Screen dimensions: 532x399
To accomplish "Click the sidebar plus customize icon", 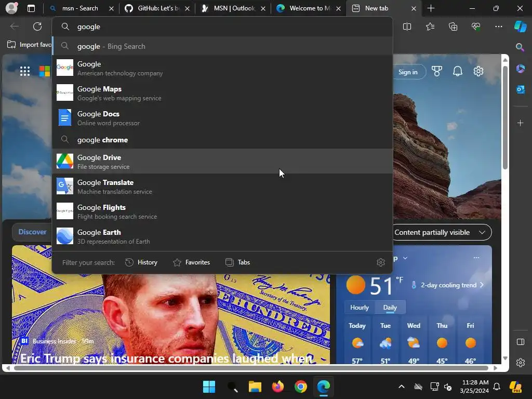I will 520,123.
